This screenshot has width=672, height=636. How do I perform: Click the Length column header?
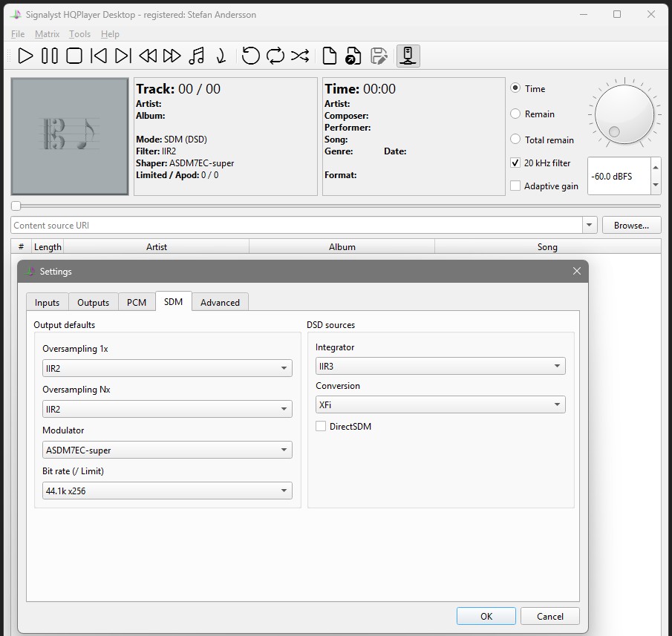(48, 246)
